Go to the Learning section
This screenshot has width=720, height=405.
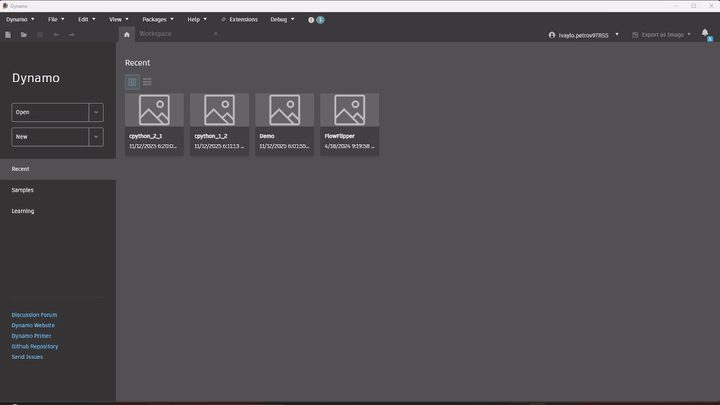(x=23, y=211)
